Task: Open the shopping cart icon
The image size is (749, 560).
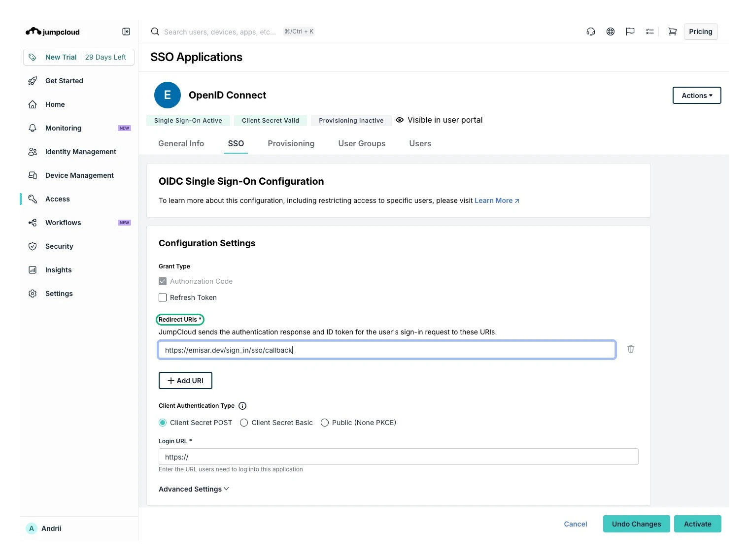Action: point(672,32)
